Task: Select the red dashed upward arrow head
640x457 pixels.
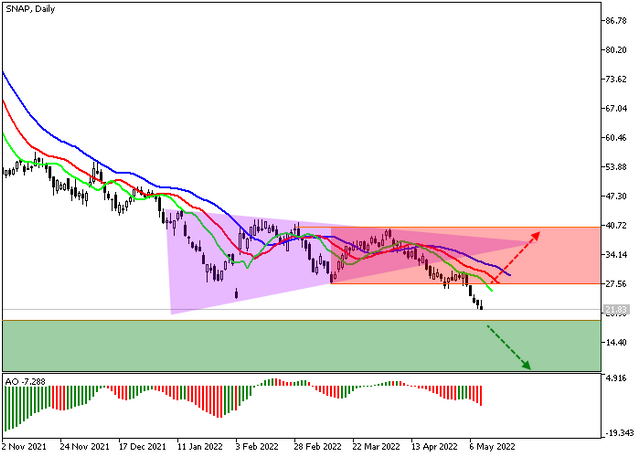Action: (x=536, y=236)
